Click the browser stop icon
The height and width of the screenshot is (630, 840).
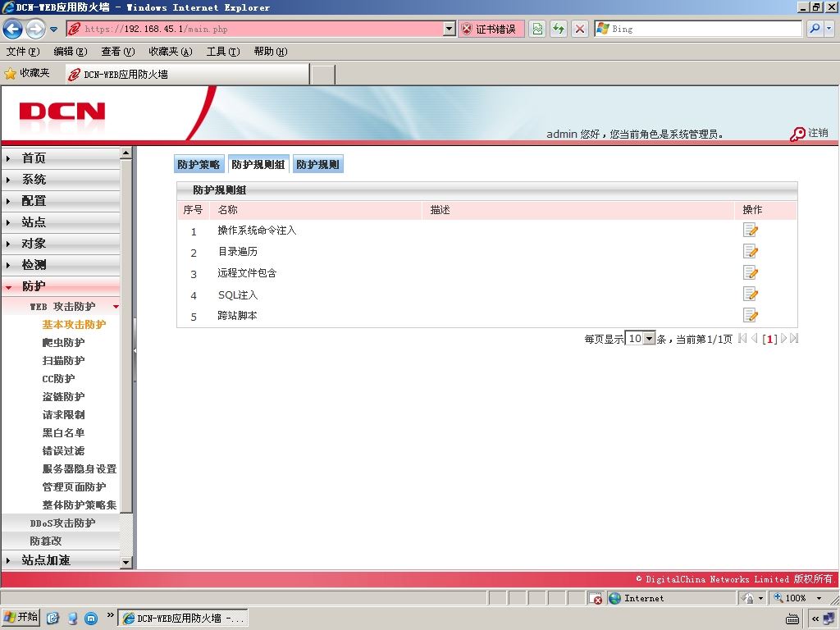580,29
